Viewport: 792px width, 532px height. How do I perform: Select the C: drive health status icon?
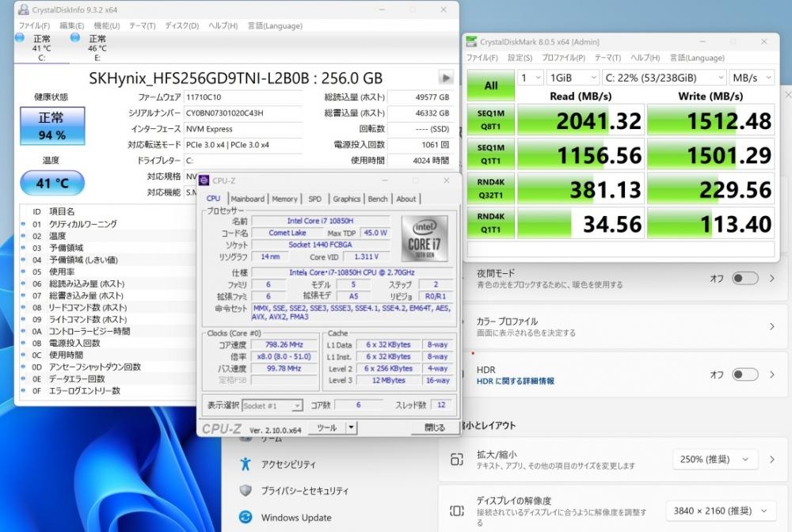pyautogui.click(x=20, y=37)
